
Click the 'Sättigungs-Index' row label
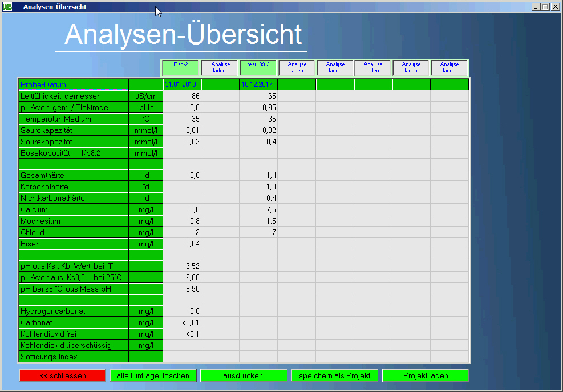tap(74, 357)
